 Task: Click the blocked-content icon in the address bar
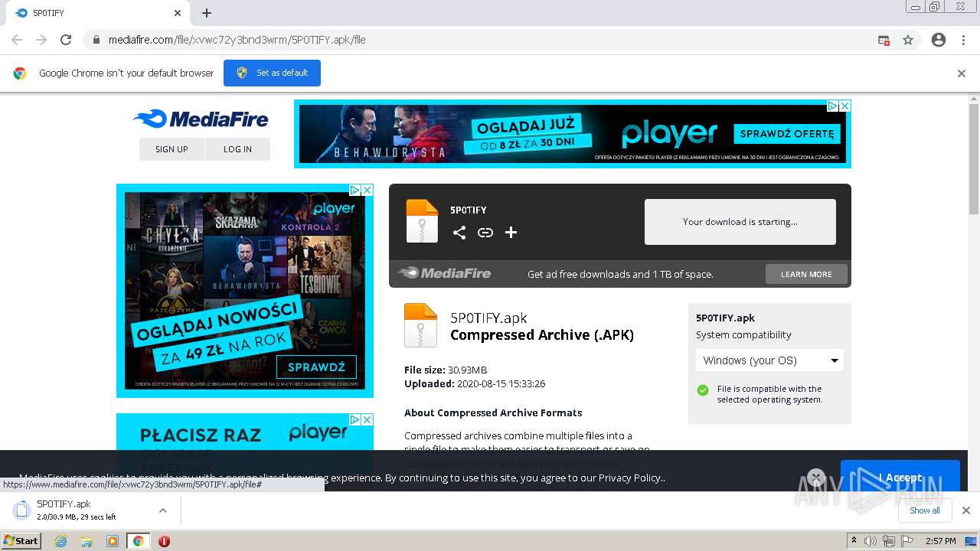pos(884,40)
